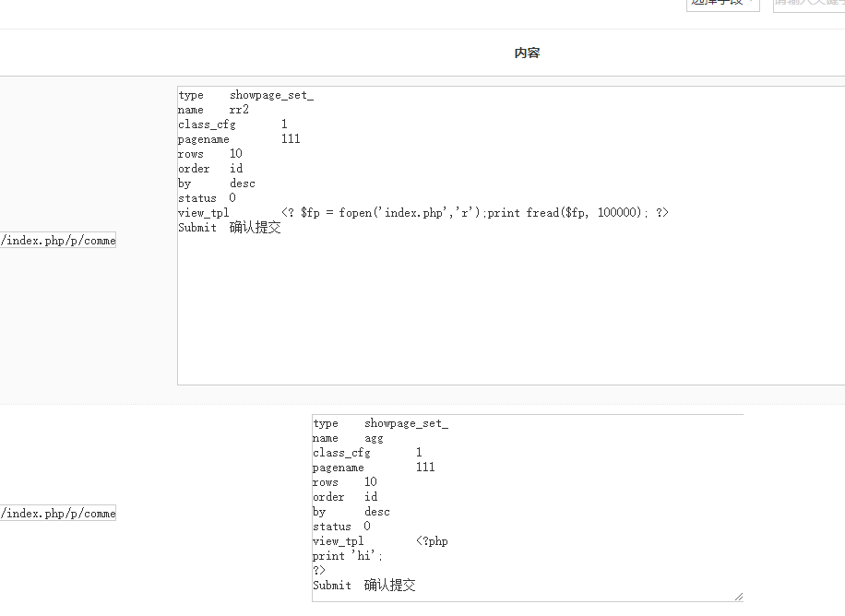This screenshot has height=616, width=845.
Task: Click the resize handle of the lower textarea
Action: [x=738, y=597]
